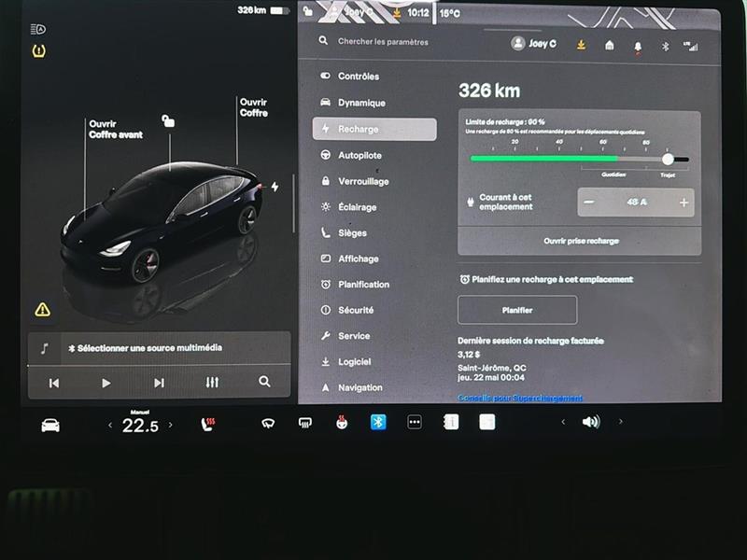The width and height of the screenshot is (747, 560).
Task: Open the Verrouillage settings
Action: tap(355, 181)
